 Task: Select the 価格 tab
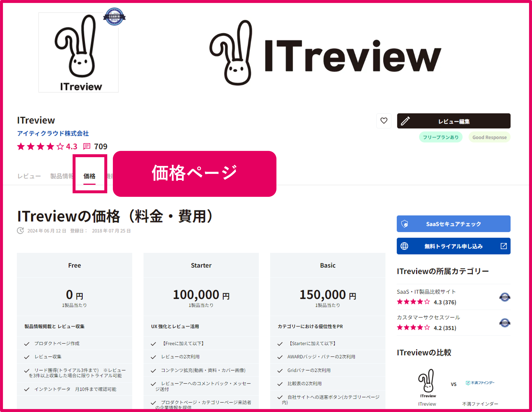coord(90,176)
